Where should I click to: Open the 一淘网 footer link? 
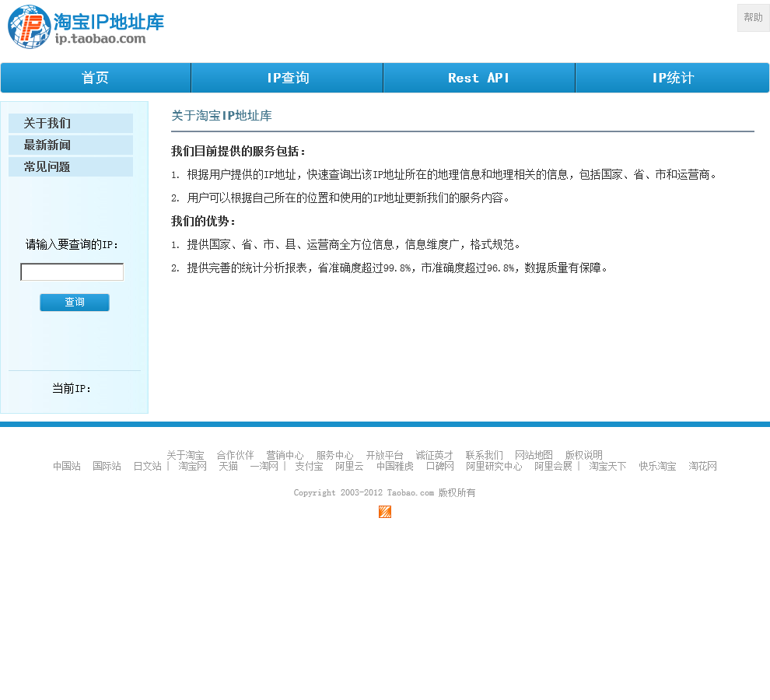tap(264, 466)
